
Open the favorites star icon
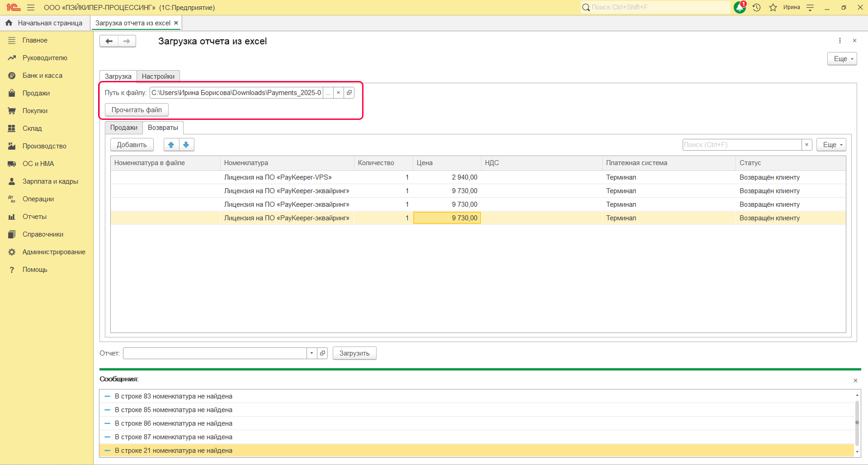pyautogui.click(x=773, y=7)
